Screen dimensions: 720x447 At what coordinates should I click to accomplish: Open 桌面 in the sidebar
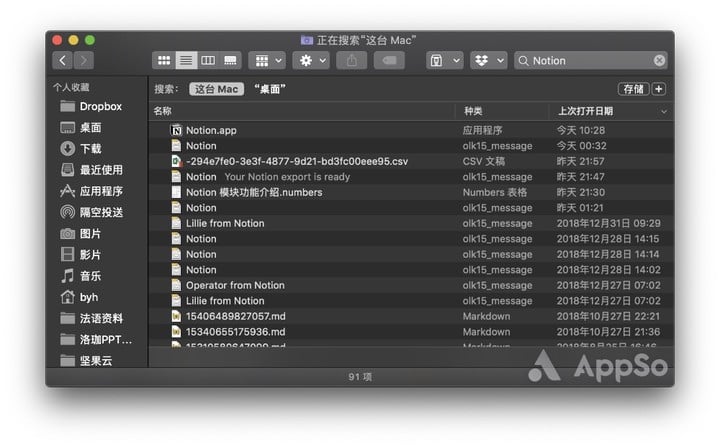(80, 128)
